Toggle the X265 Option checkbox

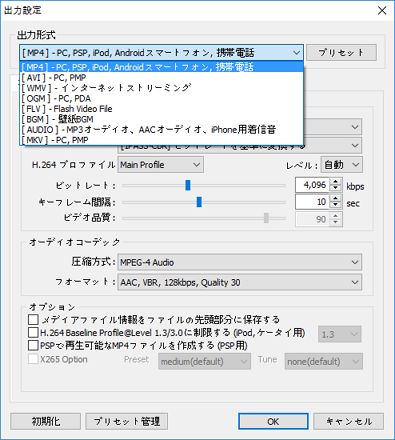33,359
